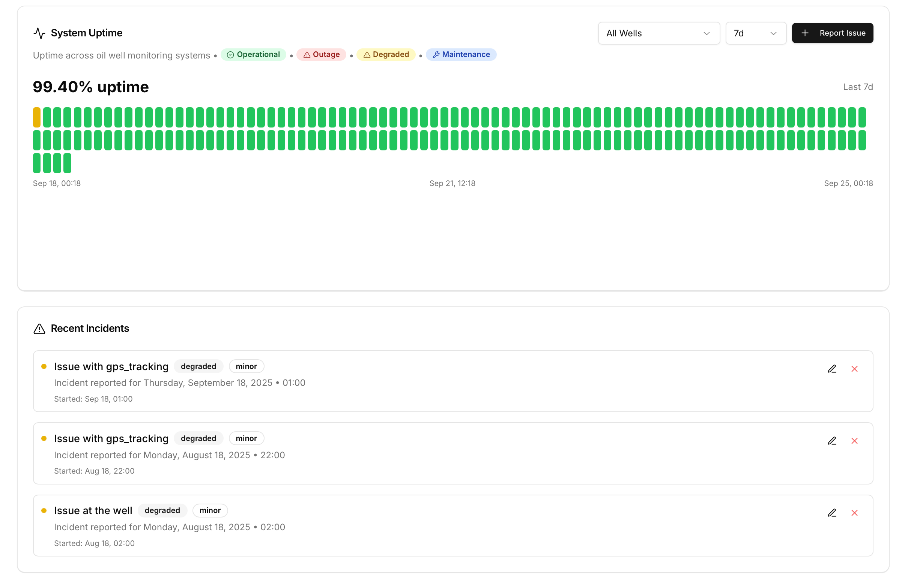Open the All Wells dropdown
Viewport: 908px width, 588px height.
(x=659, y=33)
